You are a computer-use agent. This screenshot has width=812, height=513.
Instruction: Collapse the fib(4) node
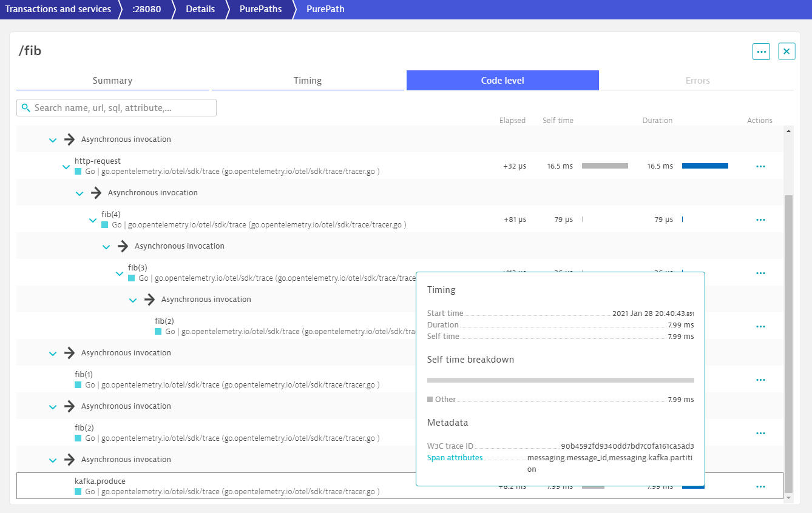pyautogui.click(x=93, y=220)
